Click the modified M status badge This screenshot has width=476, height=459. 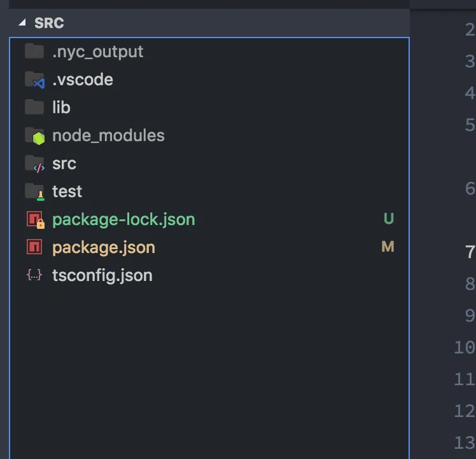coord(388,247)
